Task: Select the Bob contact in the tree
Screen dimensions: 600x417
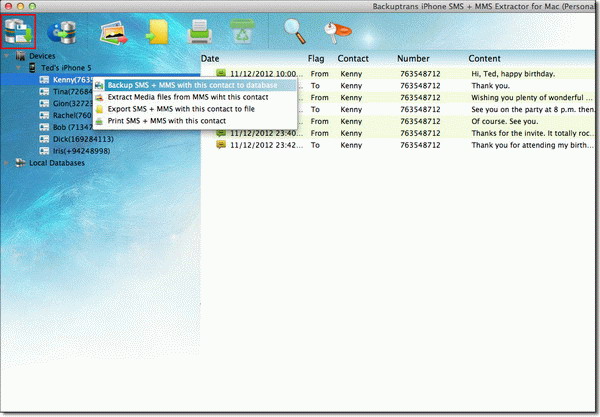Action: (73, 127)
